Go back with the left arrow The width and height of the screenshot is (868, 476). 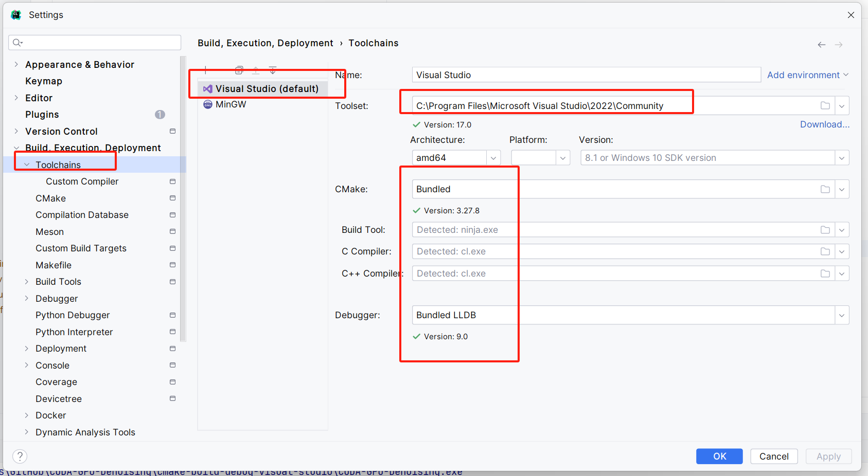pyautogui.click(x=822, y=45)
